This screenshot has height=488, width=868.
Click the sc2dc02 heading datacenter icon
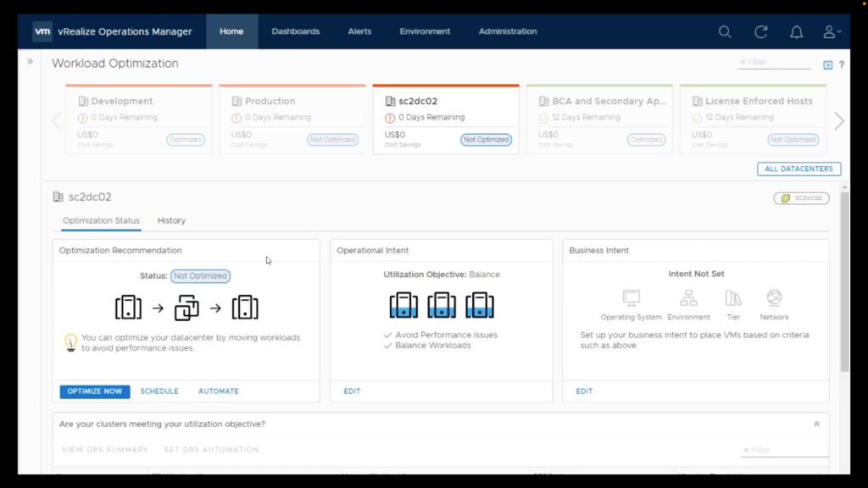tap(58, 197)
